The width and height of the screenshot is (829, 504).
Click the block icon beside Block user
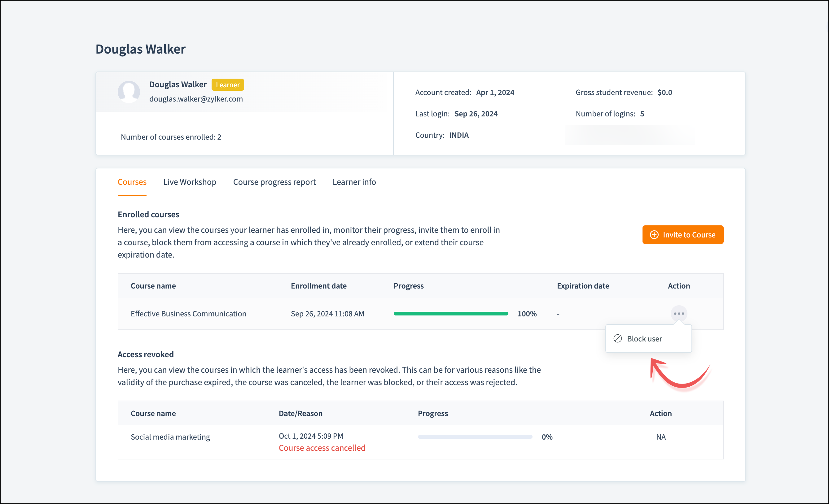tap(618, 339)
